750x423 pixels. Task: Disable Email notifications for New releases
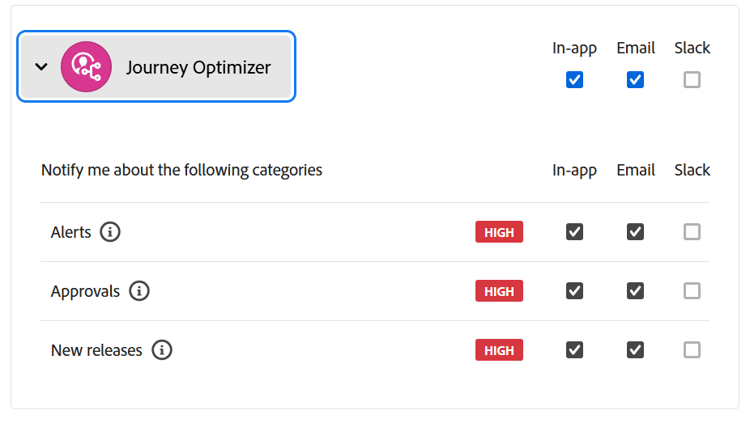pyautogui.click(x=635, y=350)
